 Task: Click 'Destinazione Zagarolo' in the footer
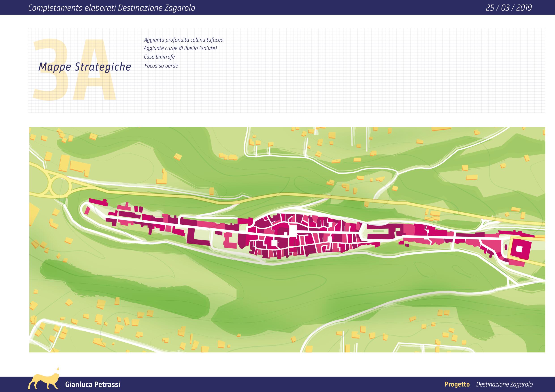[504, 384]
